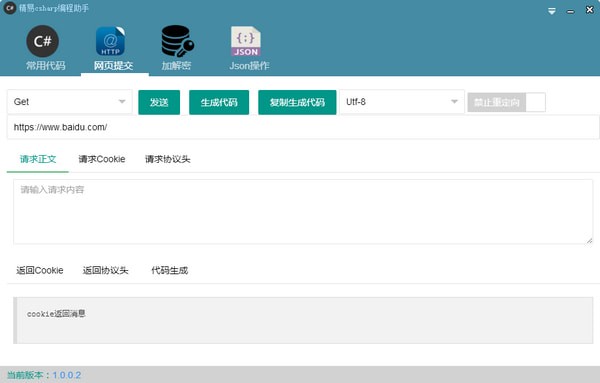This screenshot has height=383, width=600.
Task: Open the C# 常用代码 section icon
Action: (42, 41)
